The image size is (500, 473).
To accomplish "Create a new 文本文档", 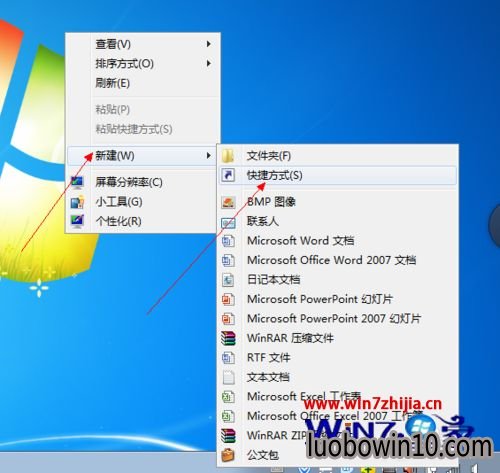I will coord(338,377).
